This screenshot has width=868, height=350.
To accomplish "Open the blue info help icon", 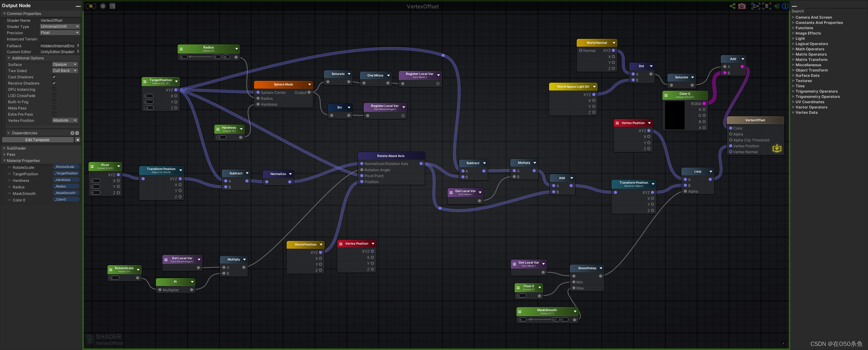I will (x=785, y=6).
